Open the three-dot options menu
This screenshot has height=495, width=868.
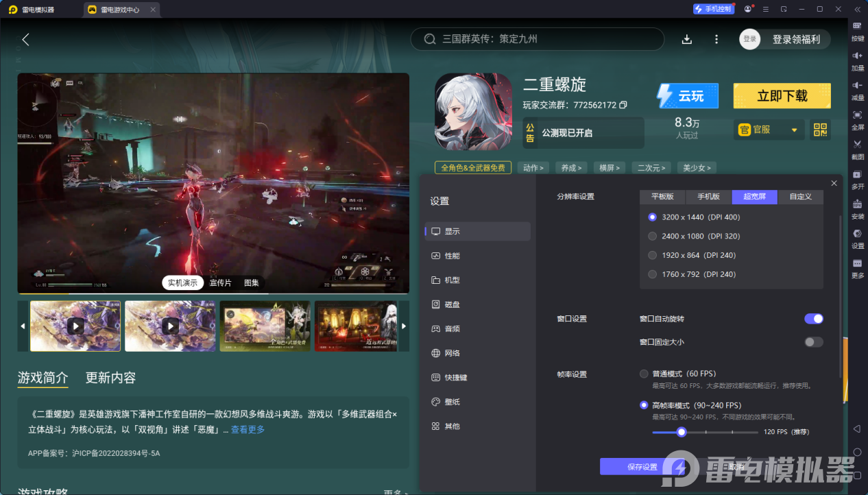(716, 39)
